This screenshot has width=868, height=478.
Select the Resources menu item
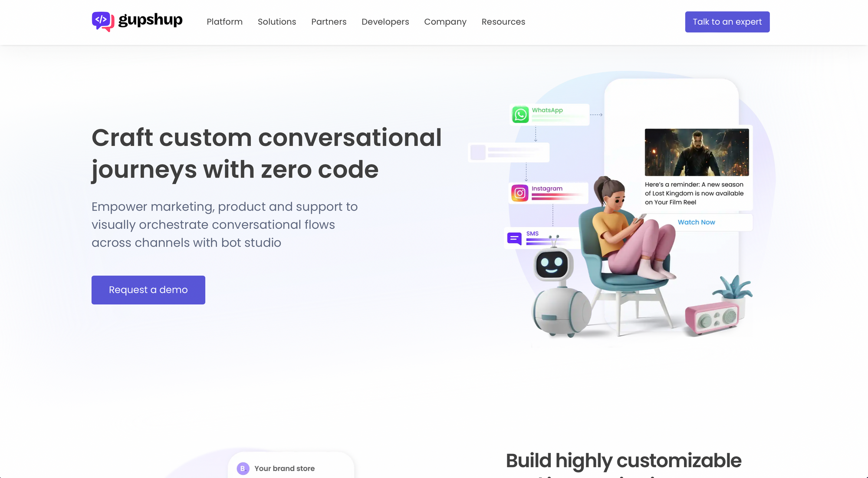(x=504, y=22)
